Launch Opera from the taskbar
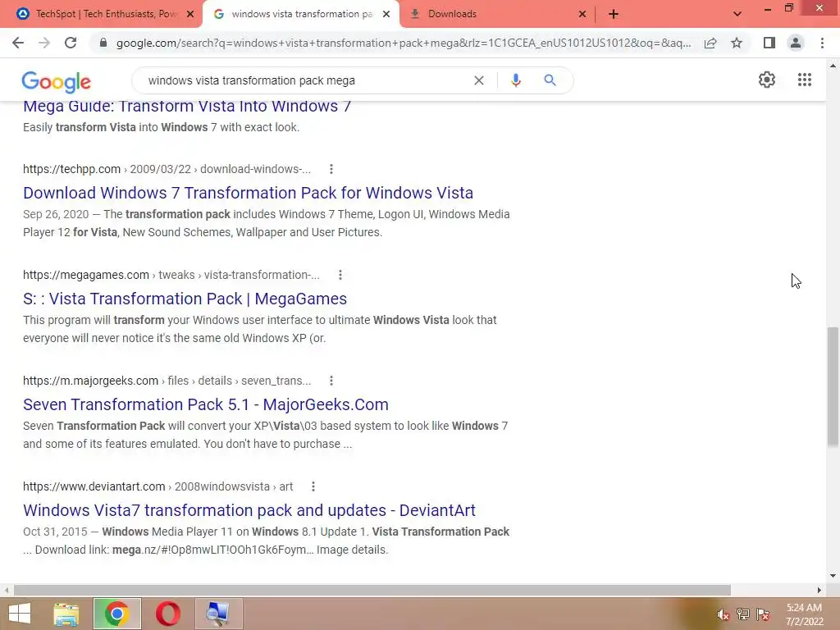Image resolution: width=840 pixels, height=630 pixels. pos(167,614)
